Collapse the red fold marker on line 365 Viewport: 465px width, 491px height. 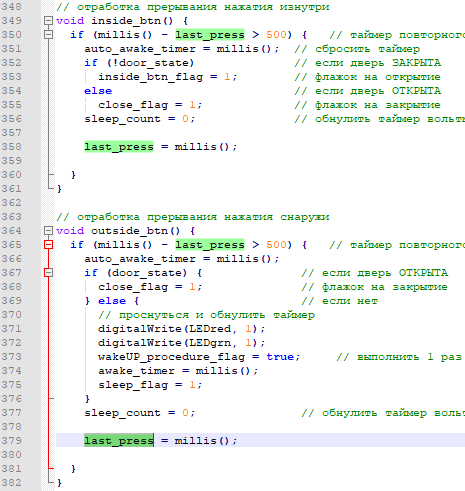[x=49, y=245]
